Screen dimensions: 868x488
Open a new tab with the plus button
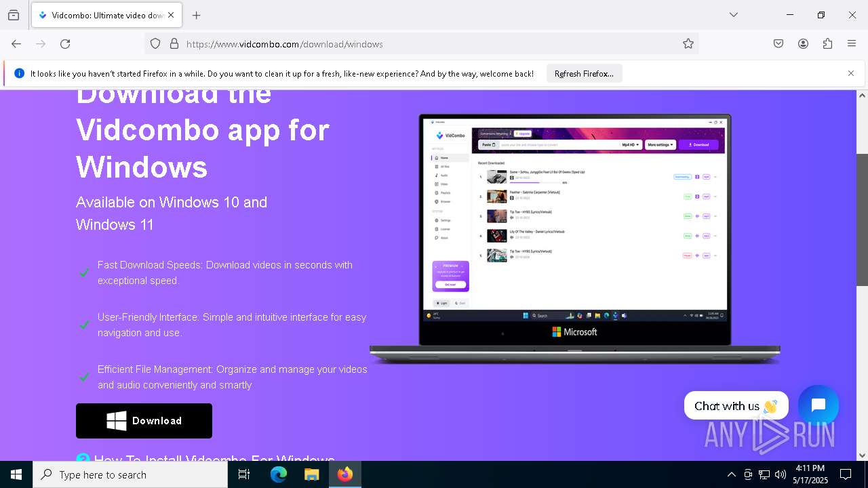196,15
